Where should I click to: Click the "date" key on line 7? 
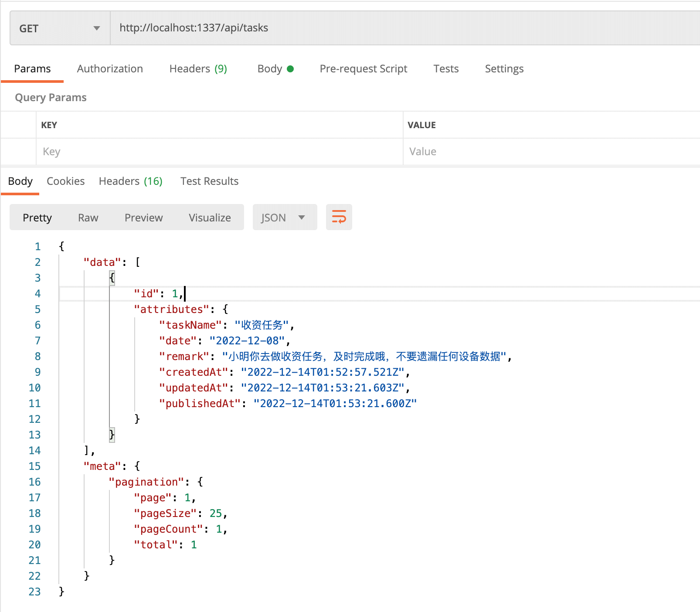click(x=178, y=341)
